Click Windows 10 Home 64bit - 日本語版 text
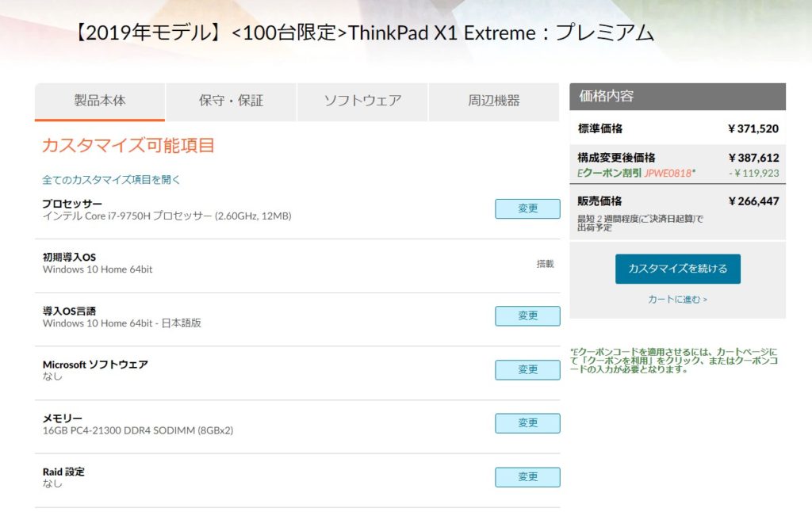 tap(121, 323)
